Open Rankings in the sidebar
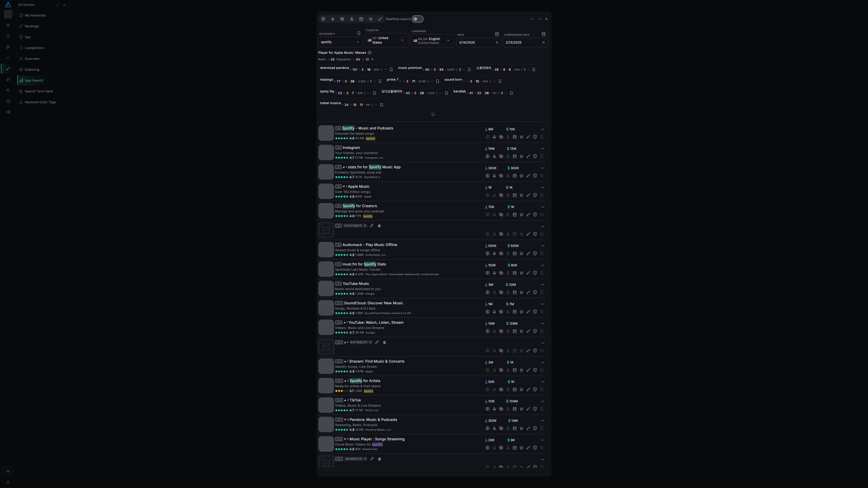 (x=32, y=26)
